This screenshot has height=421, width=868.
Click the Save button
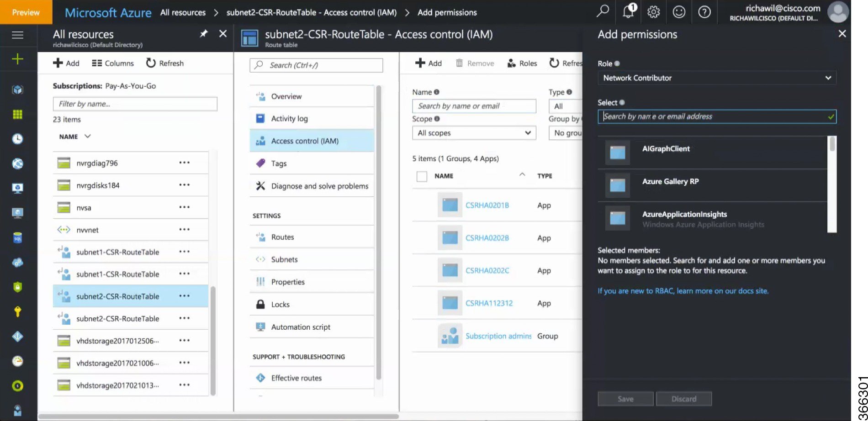625,399
